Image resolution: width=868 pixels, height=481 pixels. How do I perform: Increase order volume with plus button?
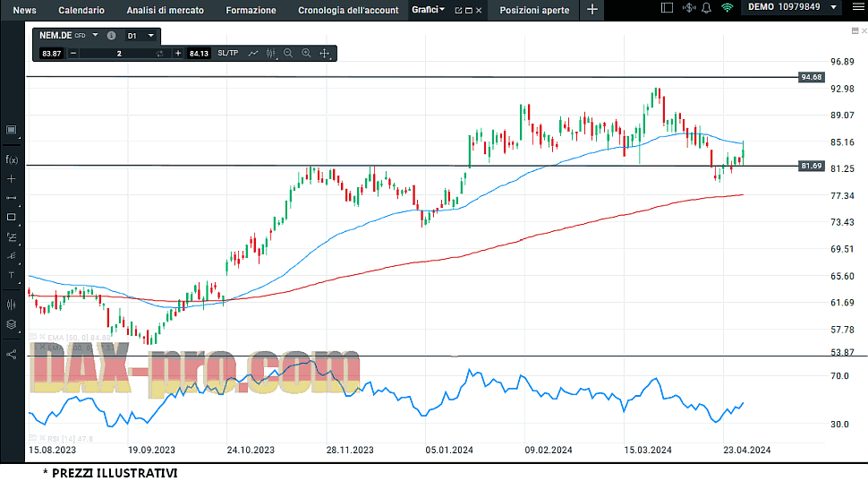point(178,53)
